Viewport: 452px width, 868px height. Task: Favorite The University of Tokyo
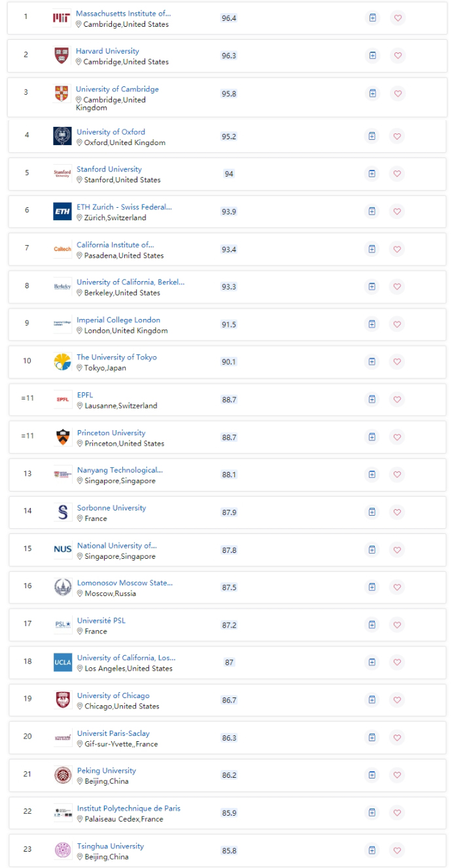(397, 361)
